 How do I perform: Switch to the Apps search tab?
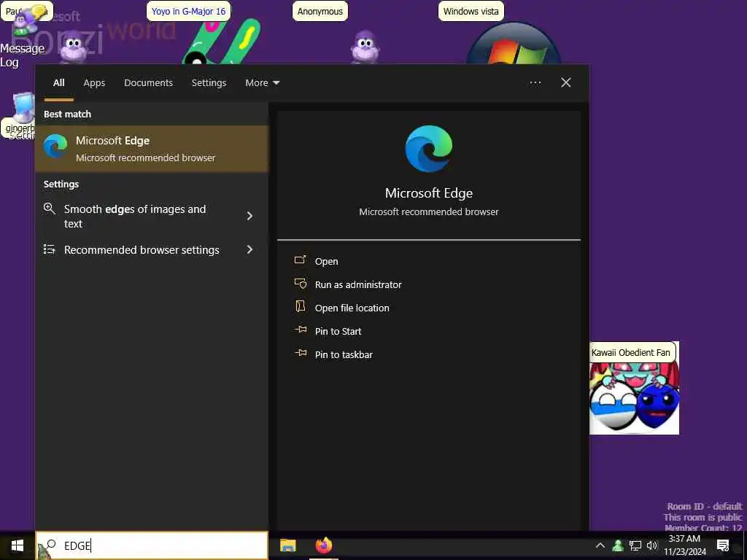coord(94,83)
